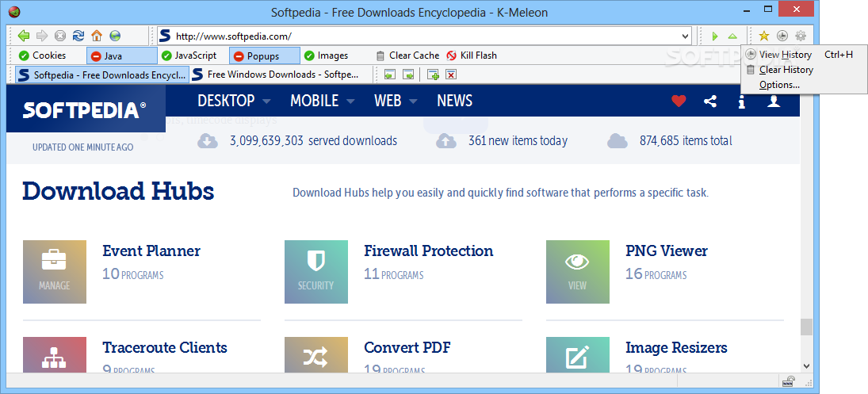
Task: Go to the home page icon
Action: point(97,36)
